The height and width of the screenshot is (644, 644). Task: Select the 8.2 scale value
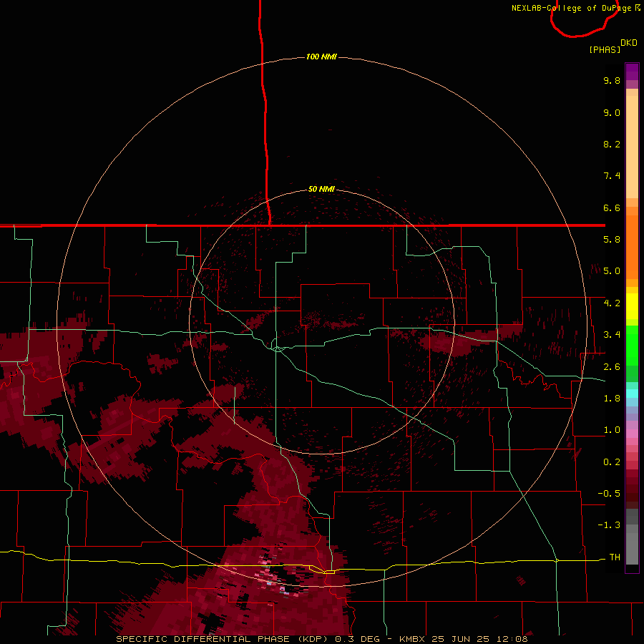[612, 144]
